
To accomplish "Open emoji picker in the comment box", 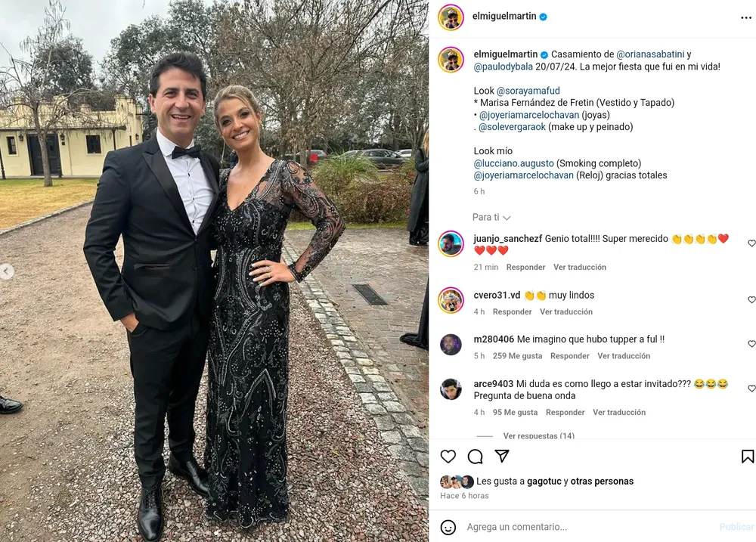I will point(448,527).
